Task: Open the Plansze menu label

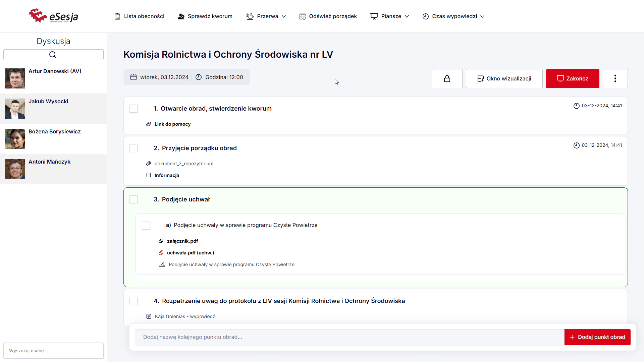Action: coord(391,16)
